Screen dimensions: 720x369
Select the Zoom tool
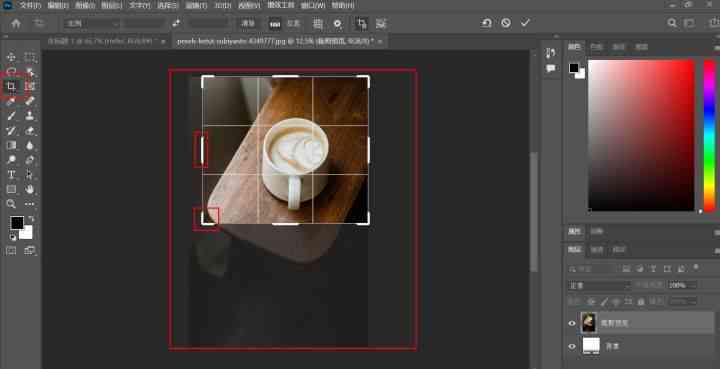(x=11, y=204)
